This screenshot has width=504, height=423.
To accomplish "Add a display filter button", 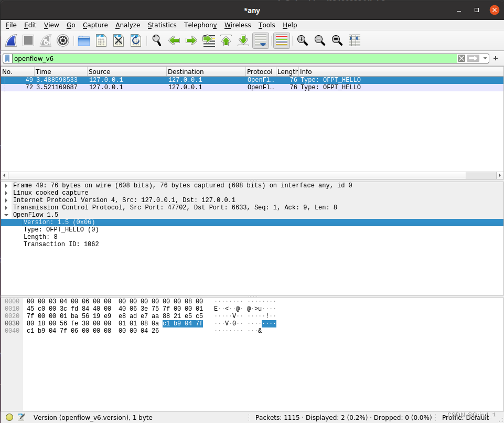I will [x=496, y=59].
